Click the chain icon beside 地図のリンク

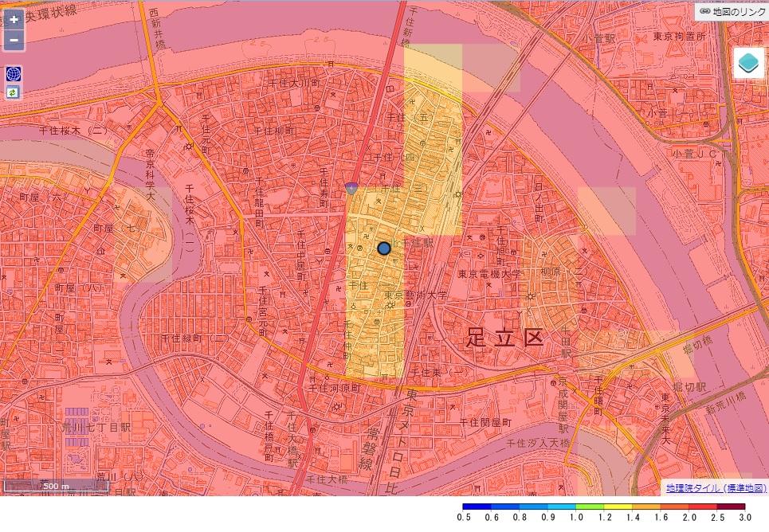click(x=704, y=12)
